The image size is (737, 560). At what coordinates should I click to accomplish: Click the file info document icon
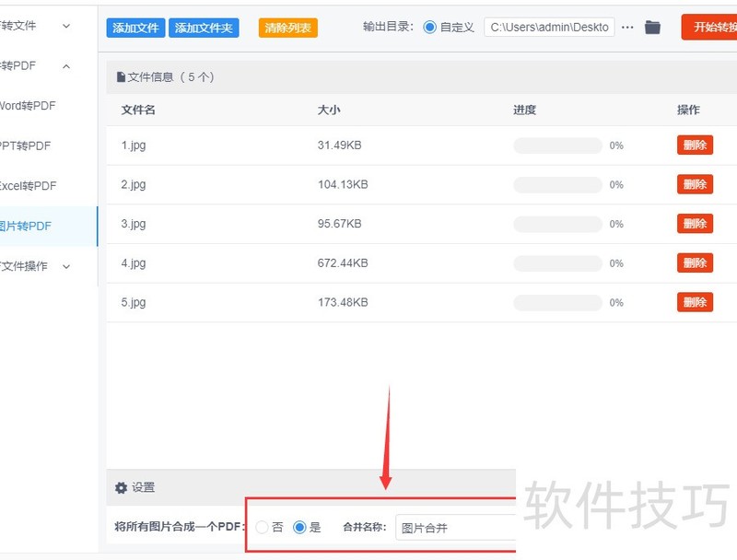tap(121, 77)
